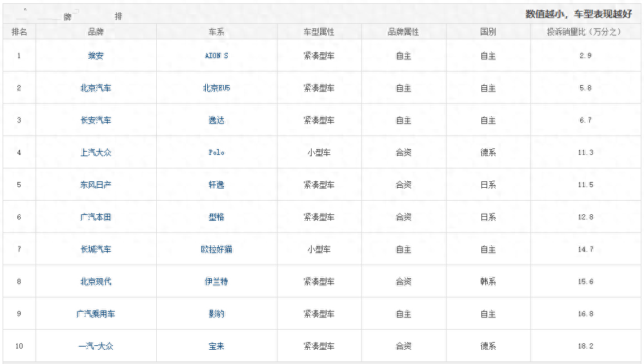
Task: Click 德系 in the Polo row
Action: (488, 152)
